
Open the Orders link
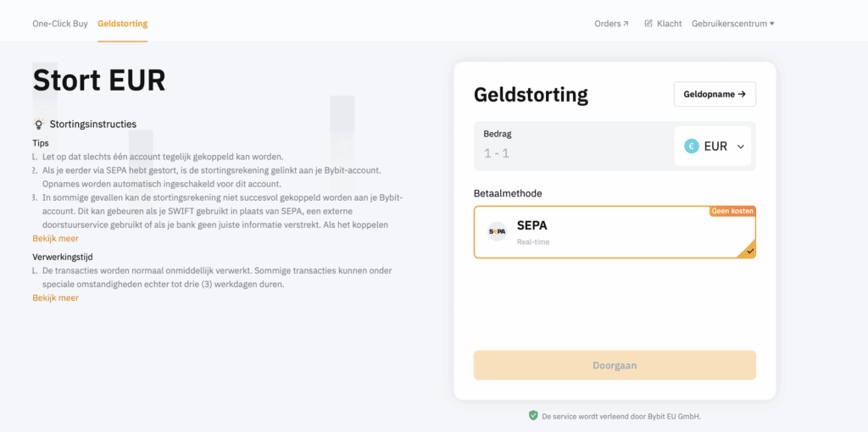click(x=608, y=24)
